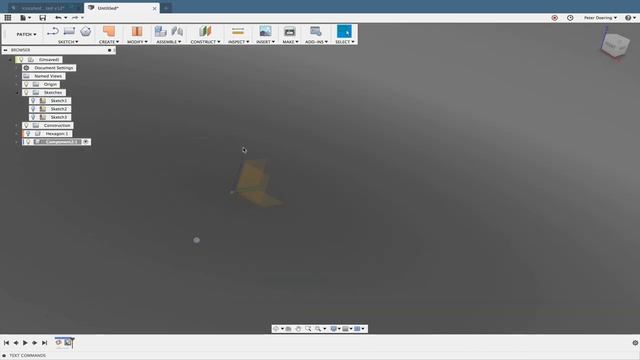The width and height of the screenshot is (640, 360).
Task: Open the Help question mark menu
Action: [630, 18]
